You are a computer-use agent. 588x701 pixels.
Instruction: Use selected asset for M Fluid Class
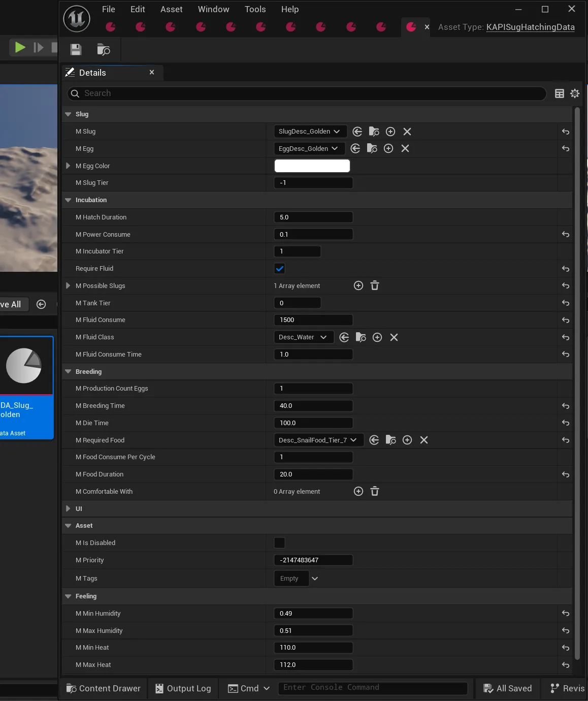[344, 337]
